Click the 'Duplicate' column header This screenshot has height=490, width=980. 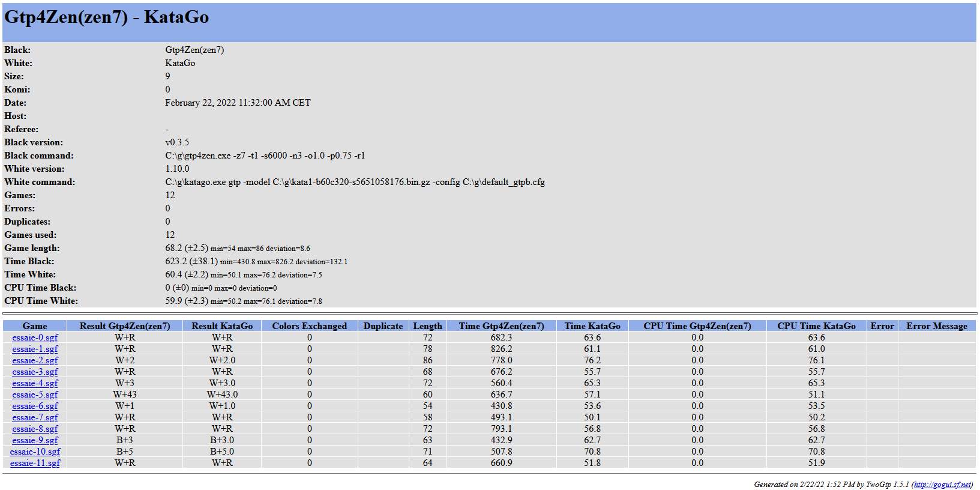pos(383,326)
